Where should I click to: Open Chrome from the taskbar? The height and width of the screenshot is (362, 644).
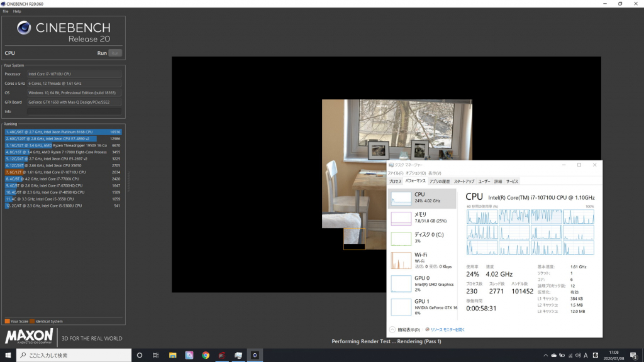coord(206,355)
